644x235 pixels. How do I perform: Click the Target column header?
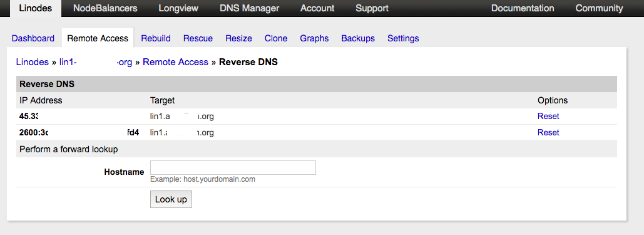(162, 100)
